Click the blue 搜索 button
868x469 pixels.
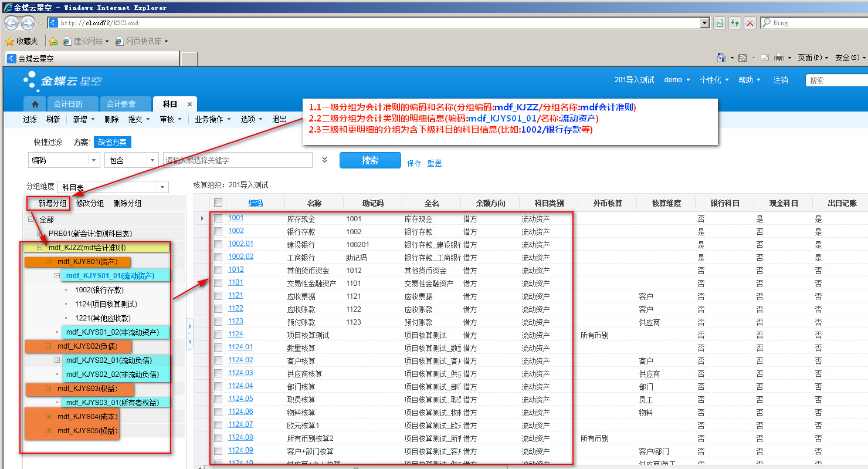click(370, 160)
